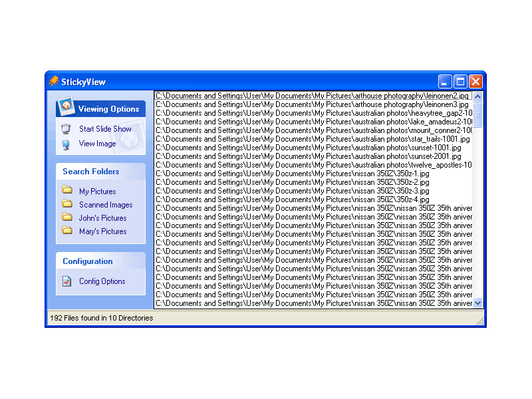Select the 350z-3.jpg file row
This screenshot has height=399, width=532.
pyautogui.click(x=313, y=191)
